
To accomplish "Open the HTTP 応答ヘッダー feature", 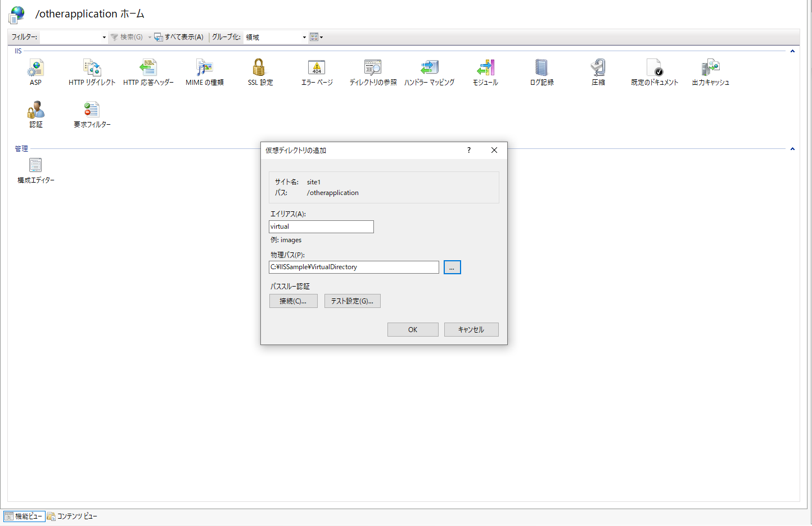I will pyautogui.click(x=148, y=72).
